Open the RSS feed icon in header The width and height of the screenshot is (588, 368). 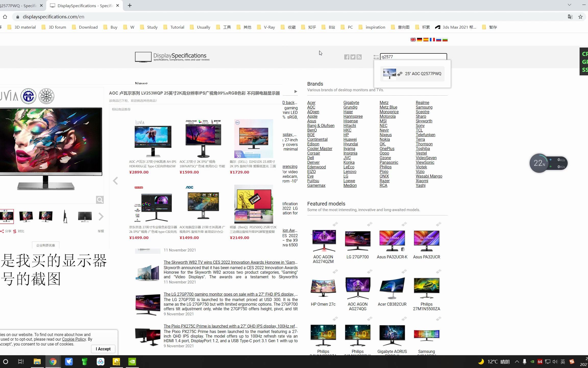tap(359, 57)
